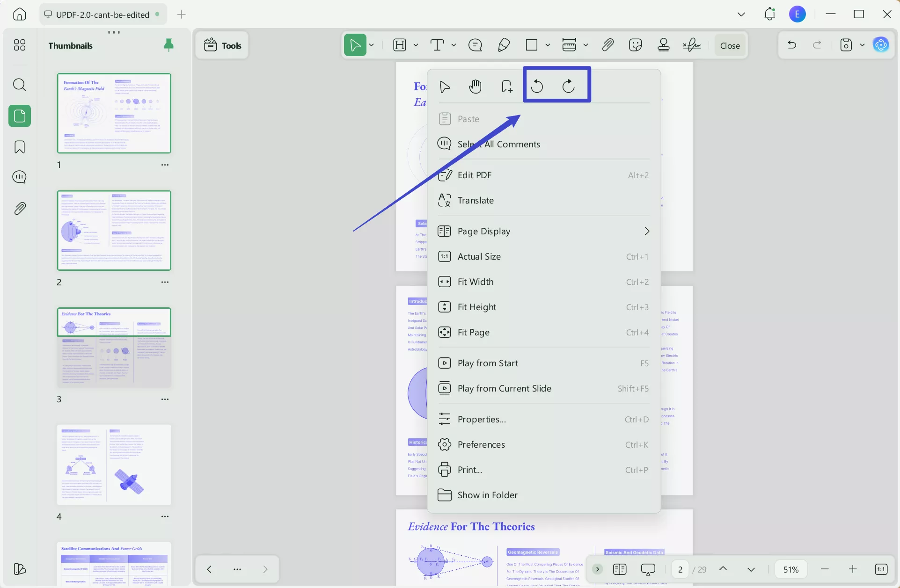Toggle the comments panel in sidebar
The width and height of the screenshot is (900, 588).
tap(20, 177)
